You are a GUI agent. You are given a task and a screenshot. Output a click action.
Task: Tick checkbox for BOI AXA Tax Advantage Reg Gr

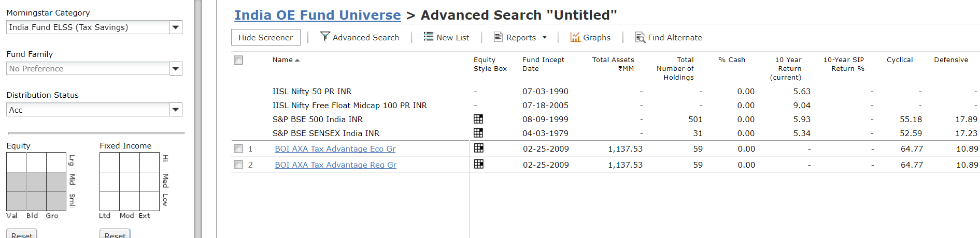pyautogui.click(x=238, y=165)
